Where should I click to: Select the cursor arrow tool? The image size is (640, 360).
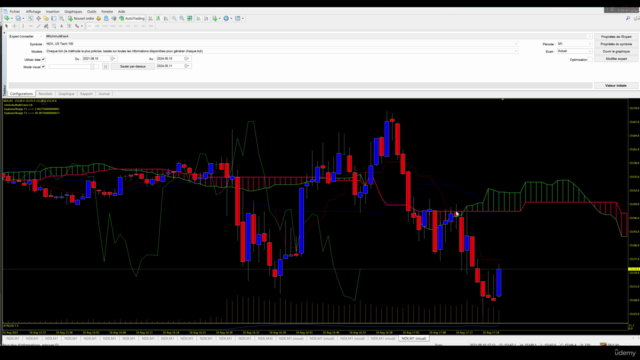[x=7, y=26]
